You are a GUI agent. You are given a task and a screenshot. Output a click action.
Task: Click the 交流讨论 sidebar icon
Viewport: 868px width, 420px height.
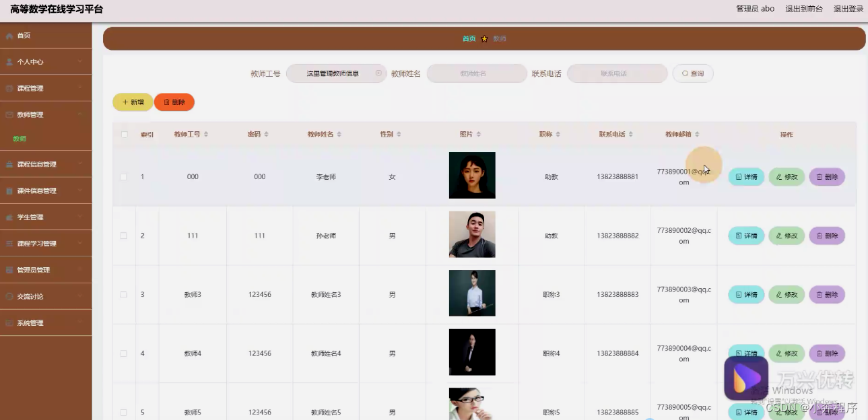9,296
